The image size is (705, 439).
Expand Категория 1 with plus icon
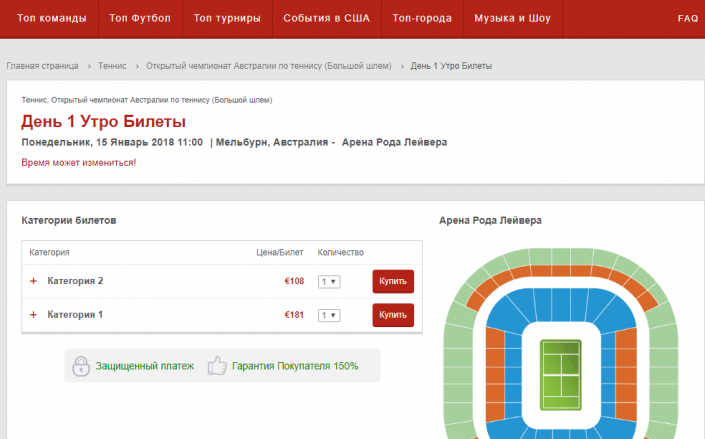[33, 315]
